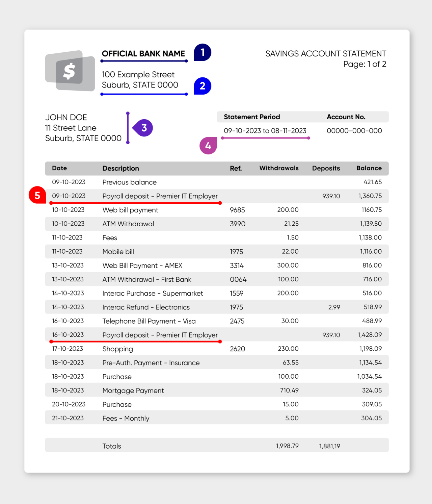Select the Date column header

(59, 168)
